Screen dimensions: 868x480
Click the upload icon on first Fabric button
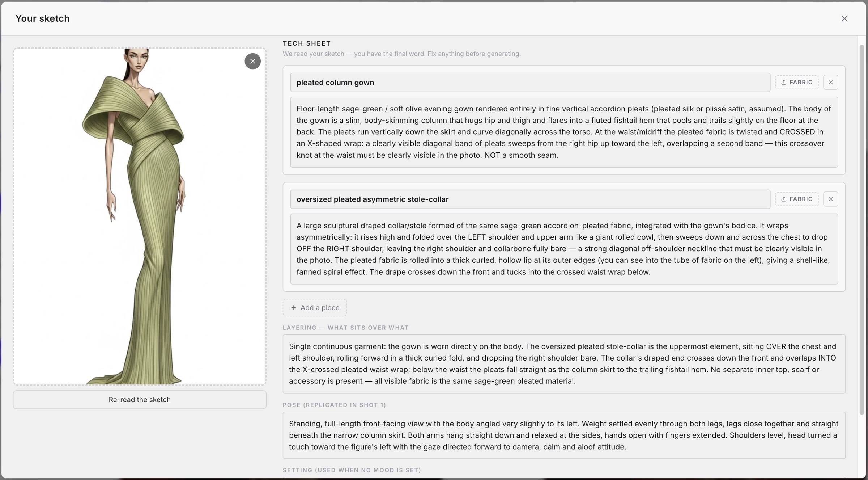[784, 82]
